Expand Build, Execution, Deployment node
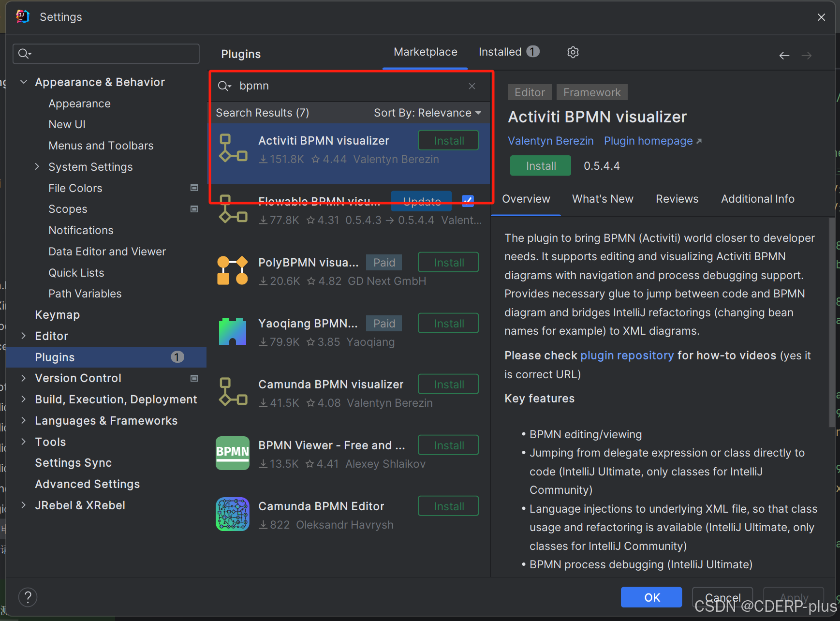The image size is (840, 621). [23, 399]
